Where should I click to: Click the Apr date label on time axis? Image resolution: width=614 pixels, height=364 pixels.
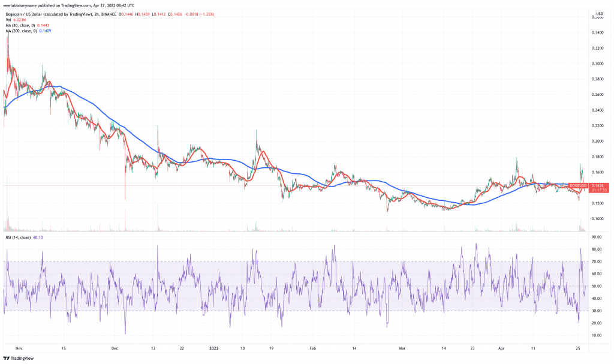click(x=501, y=348)
